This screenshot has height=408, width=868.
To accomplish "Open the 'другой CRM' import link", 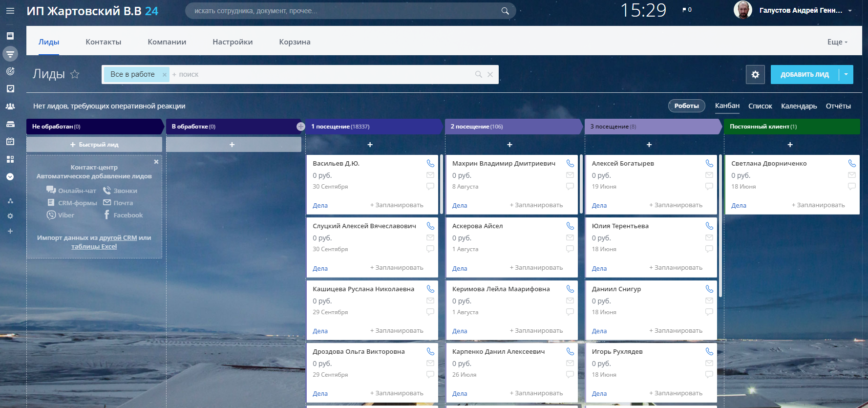I will click(x=118, y=238).
